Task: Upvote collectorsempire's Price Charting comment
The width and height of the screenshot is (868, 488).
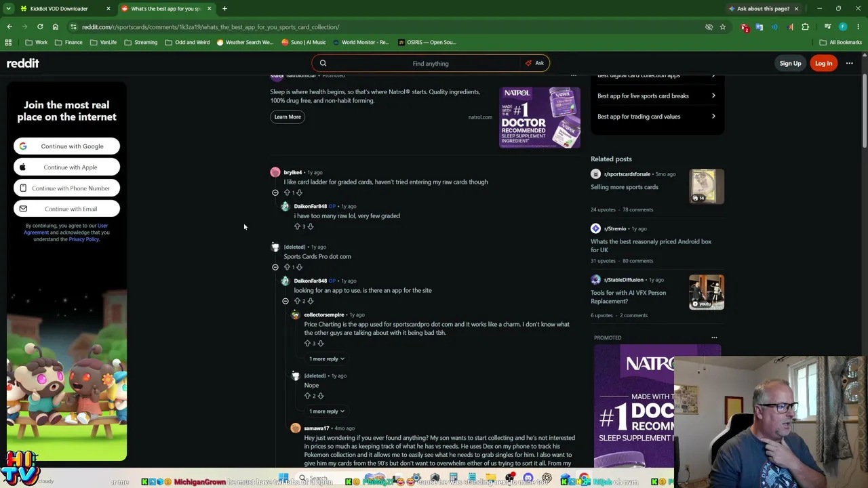Action: tap(307, 344)
